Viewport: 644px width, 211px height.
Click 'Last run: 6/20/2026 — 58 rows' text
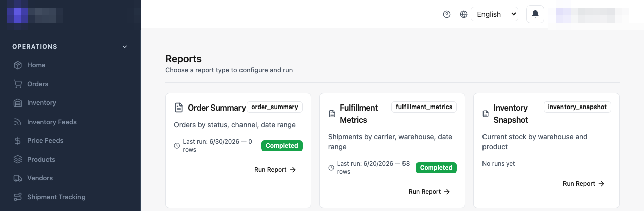[x=373, y=168]
